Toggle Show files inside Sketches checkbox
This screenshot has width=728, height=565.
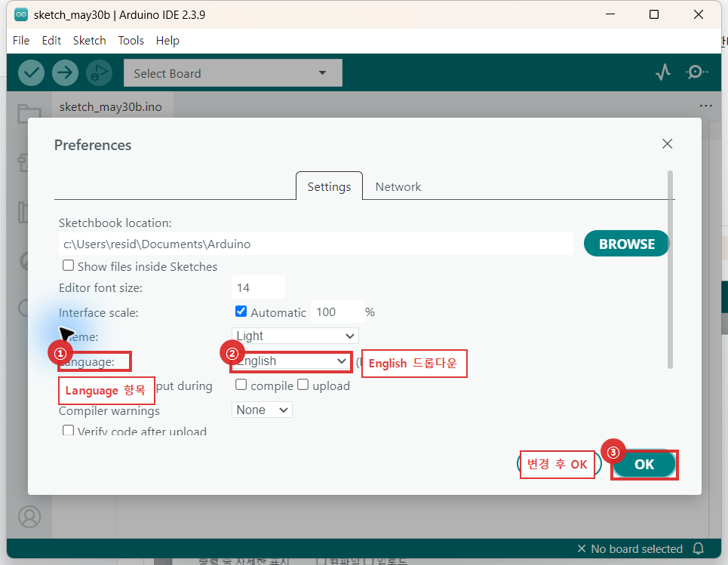click(x=68, y=266)
